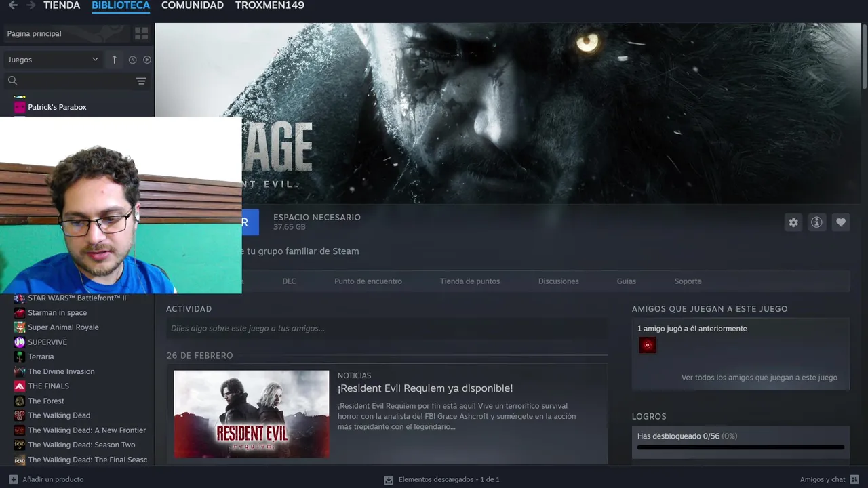This screenshot has height=488, width=868.
Task: Open the TIENDA menu
Action: pos(62,5)
